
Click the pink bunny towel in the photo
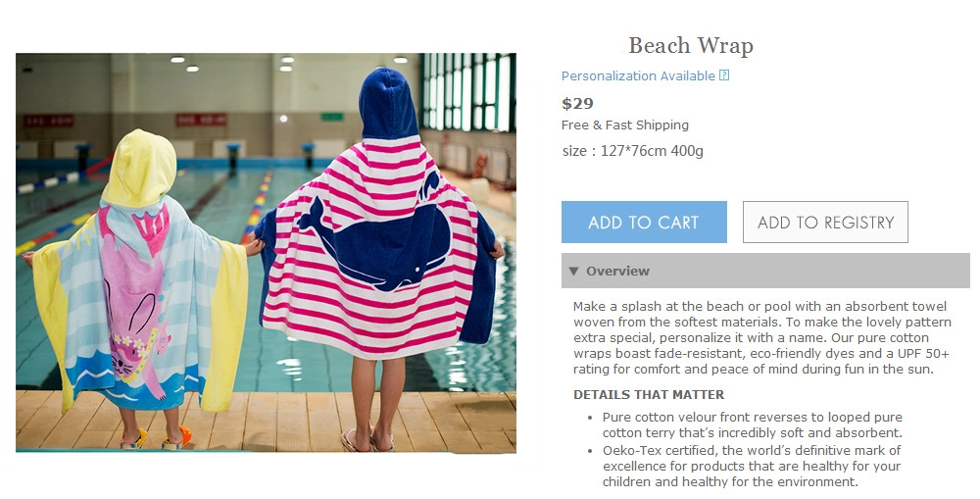(x=134, y=300)
